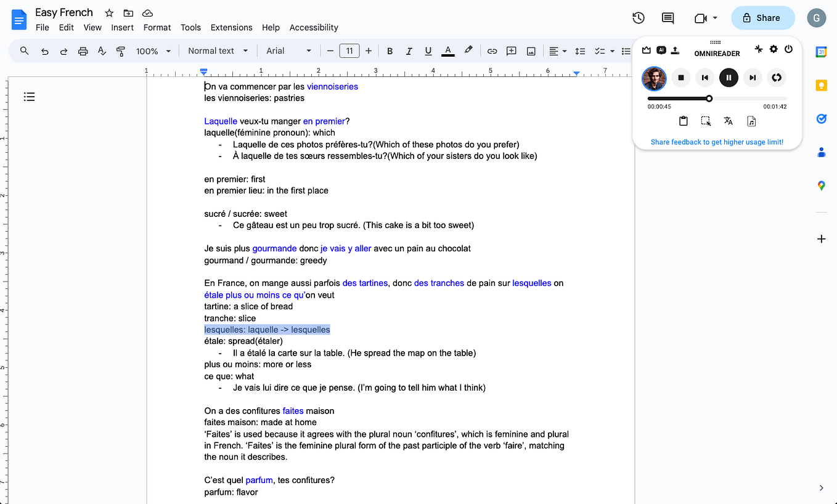Open the View menu
837x504 pixels.
[x=92, y=27]
